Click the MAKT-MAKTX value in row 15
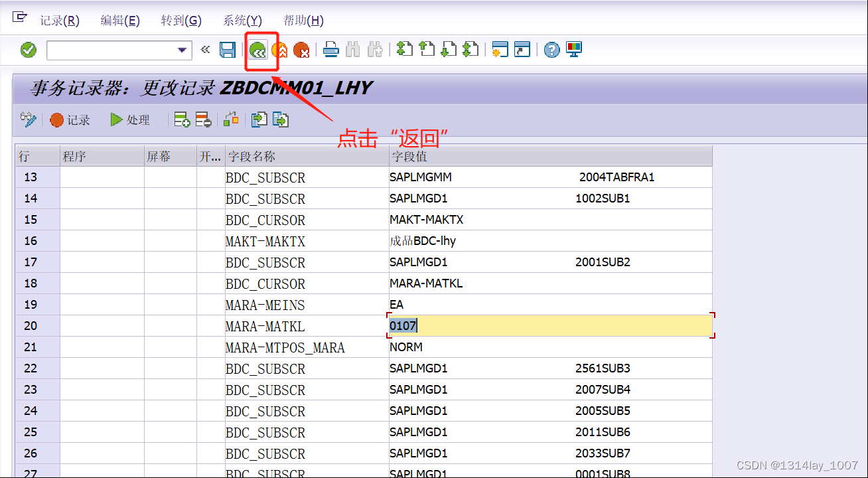Viewport: 868px width, 478px height. [427, 220]
